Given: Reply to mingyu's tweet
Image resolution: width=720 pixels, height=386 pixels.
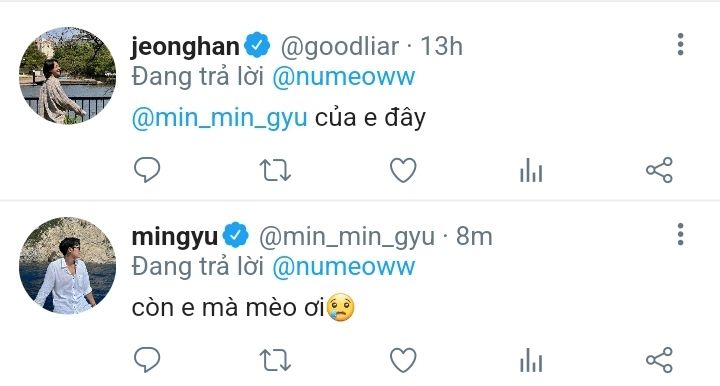Looking at the screenshot, I should tap(147, 359).
